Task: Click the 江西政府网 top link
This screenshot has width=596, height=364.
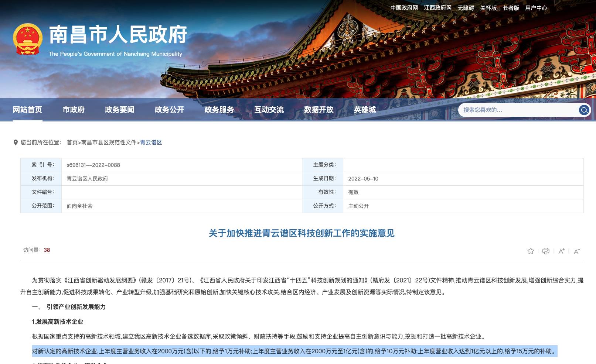Action: 438,8
